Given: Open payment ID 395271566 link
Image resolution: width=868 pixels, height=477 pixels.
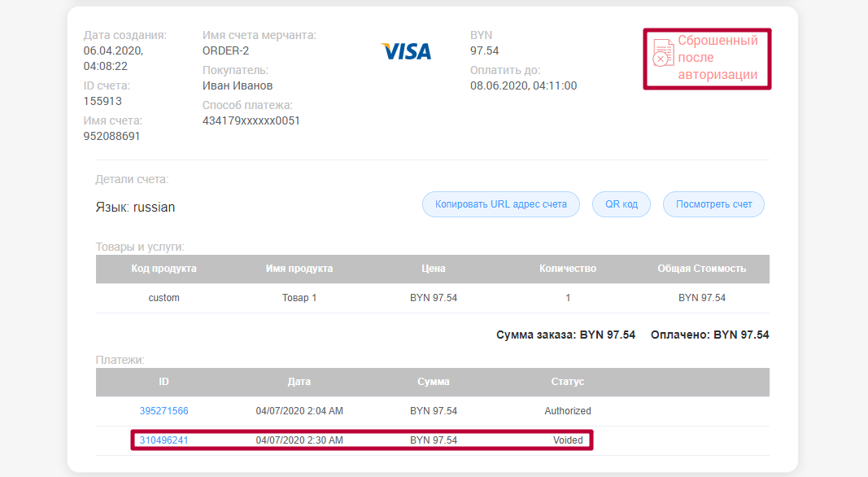Looking at the screenshot, I should [164, 411].
